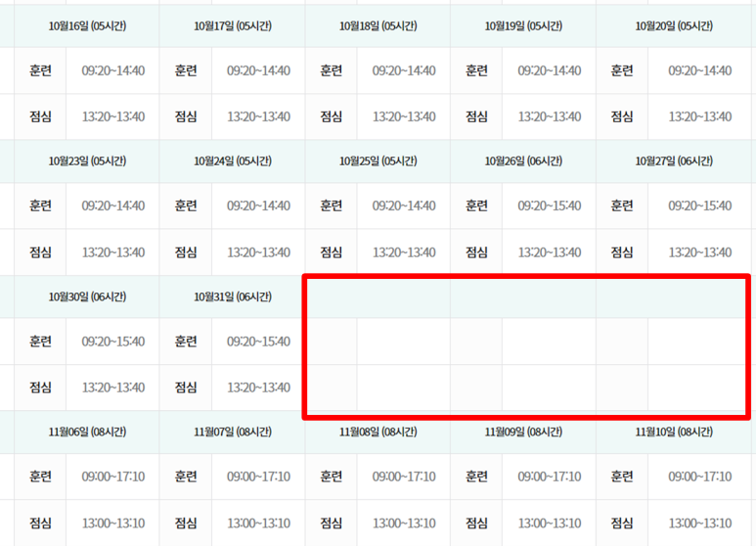Click the 훈련 label under 10월31일
Image resolution: width=756 pixels, height=546 pixels.
coord(186,341)
